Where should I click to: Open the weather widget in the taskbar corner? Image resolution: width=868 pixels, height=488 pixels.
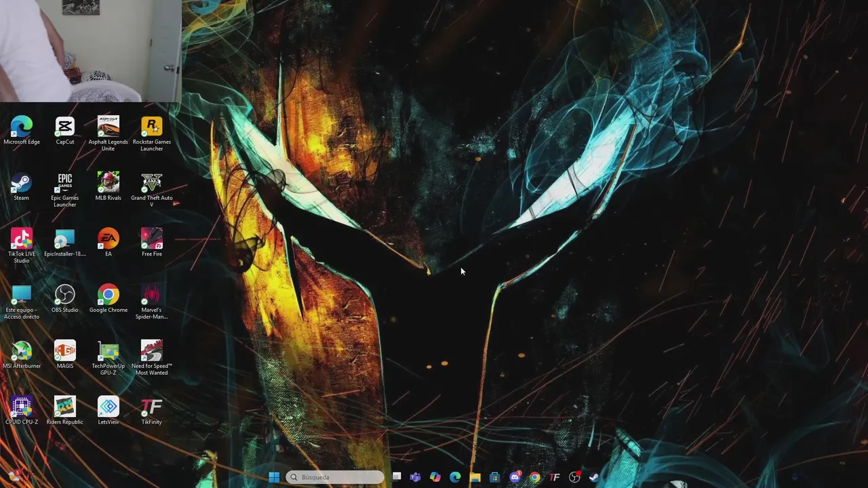click(x=14, y=476)
